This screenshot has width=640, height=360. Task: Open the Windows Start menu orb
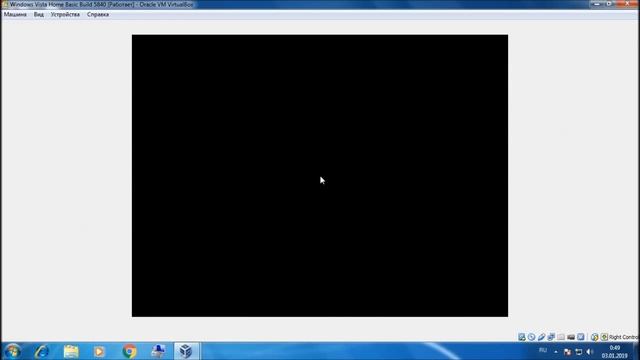click(x=13, y=351)
